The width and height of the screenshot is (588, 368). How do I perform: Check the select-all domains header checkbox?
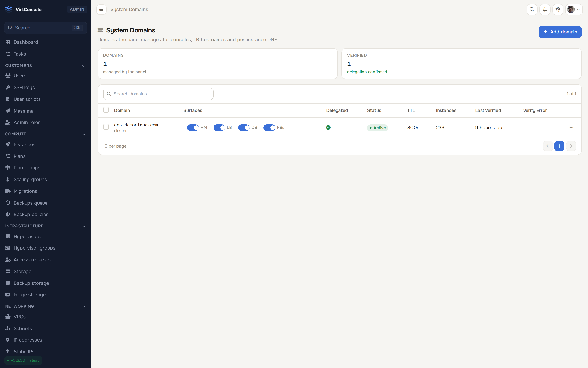pos(106,110)
